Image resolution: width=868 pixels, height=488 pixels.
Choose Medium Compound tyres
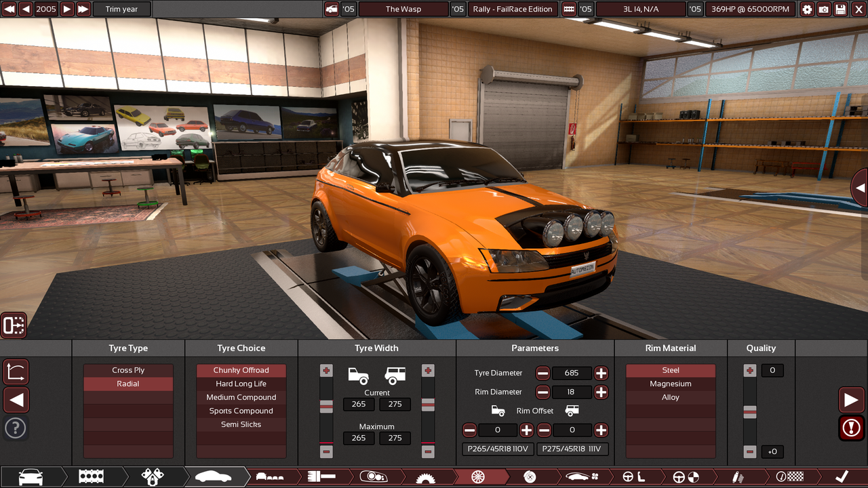pos(241,397)
